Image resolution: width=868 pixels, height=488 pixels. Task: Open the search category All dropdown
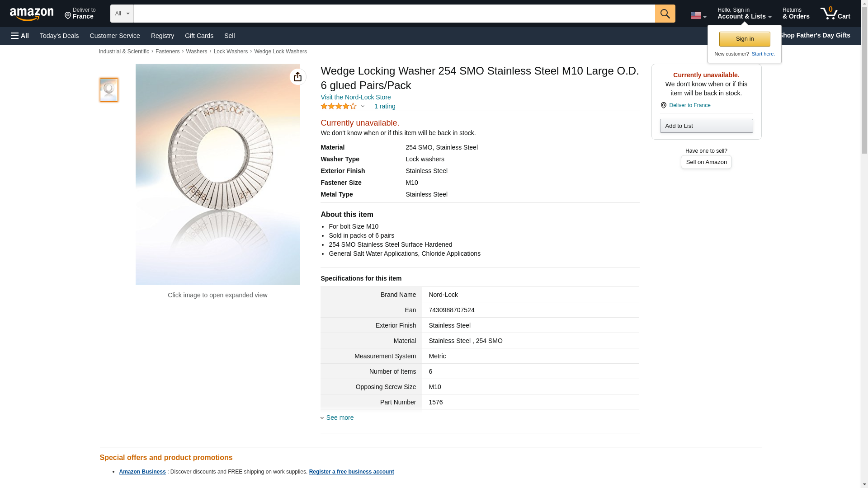point(122,14)
